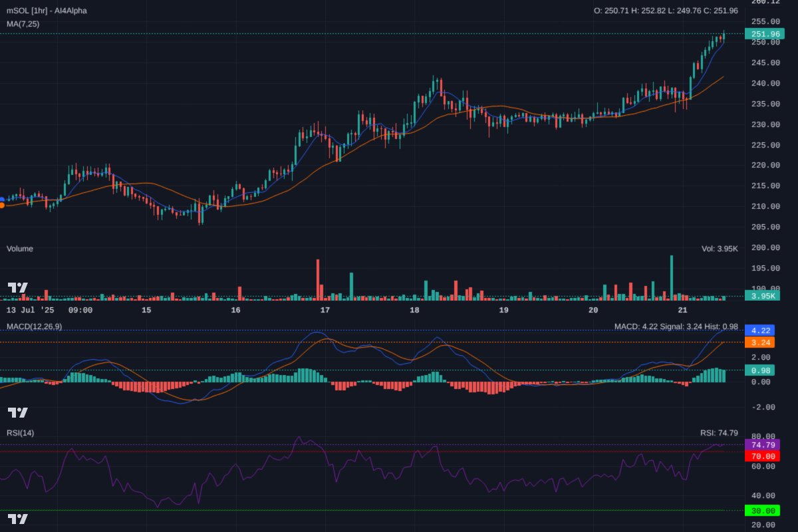798x532 pixels.
Task: Select the MACD(12,26,9) indicator label
Action: click(x=34, y=327)
